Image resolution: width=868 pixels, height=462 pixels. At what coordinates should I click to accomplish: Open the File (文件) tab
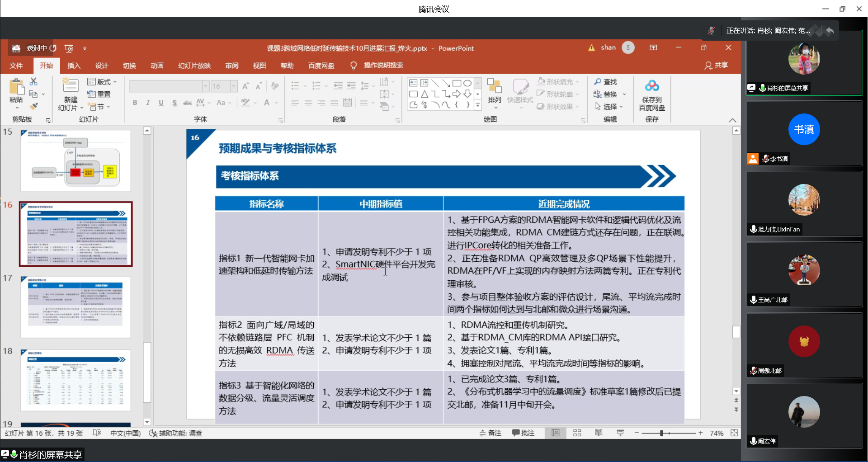16,66
